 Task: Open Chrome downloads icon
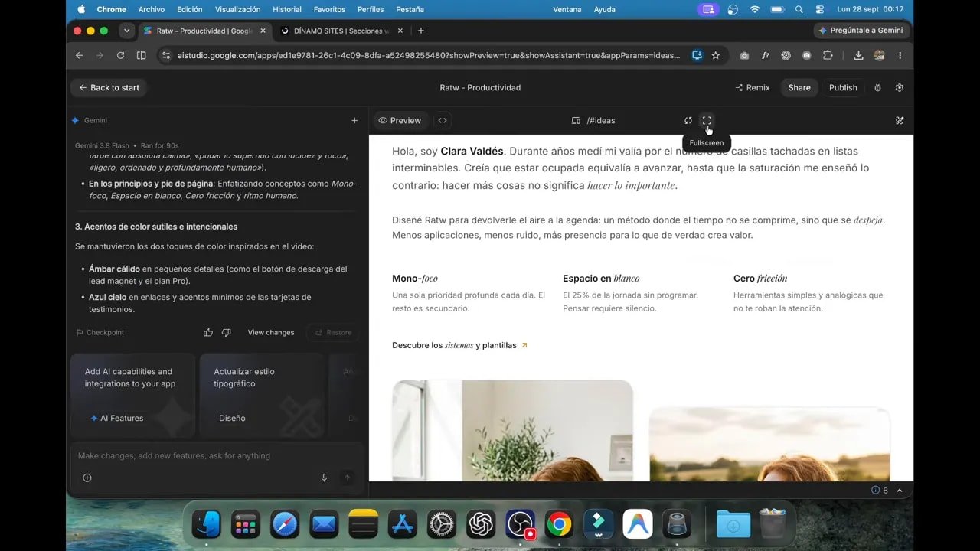point(858,55)
